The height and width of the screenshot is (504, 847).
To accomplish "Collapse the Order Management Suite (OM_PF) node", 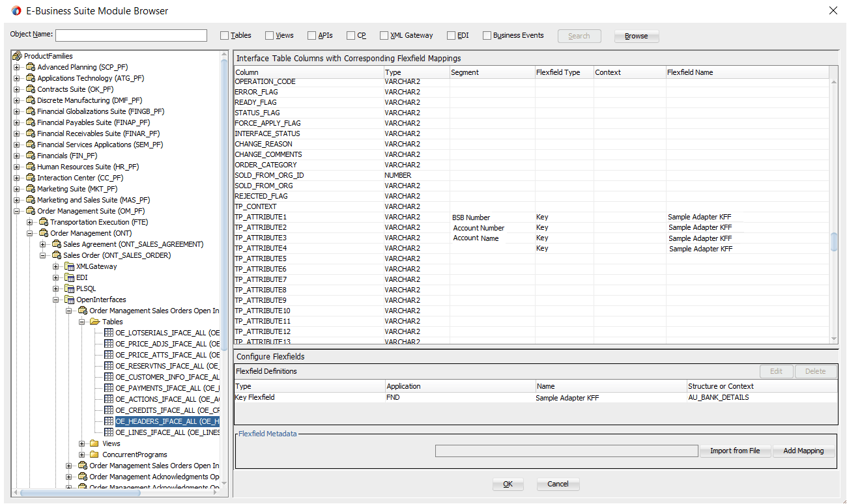I will (x=17, y=211).
